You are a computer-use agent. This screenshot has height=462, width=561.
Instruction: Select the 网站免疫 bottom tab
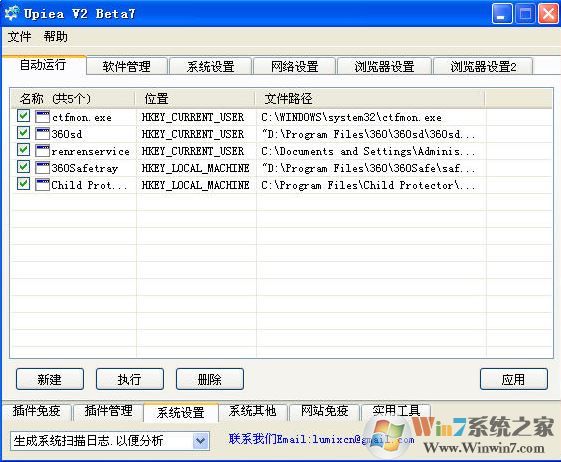pyautogui.click(x=325, y=411)
